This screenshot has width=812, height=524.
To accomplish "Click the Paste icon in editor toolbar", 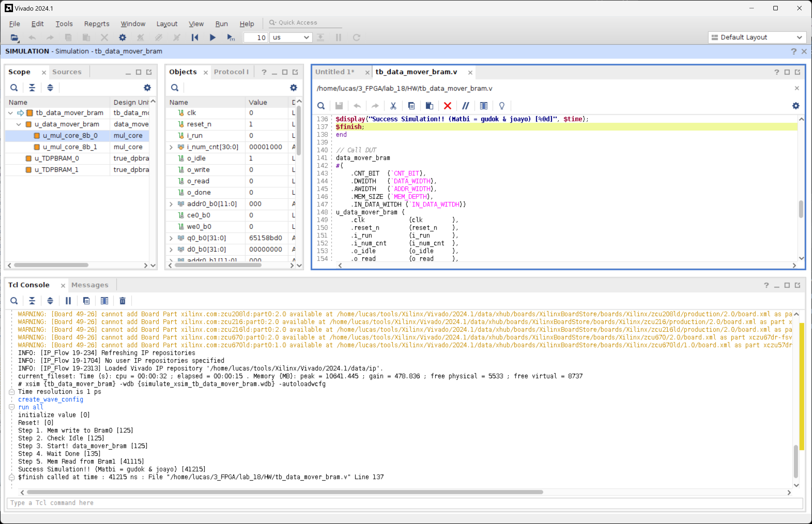I will (429, 106).
